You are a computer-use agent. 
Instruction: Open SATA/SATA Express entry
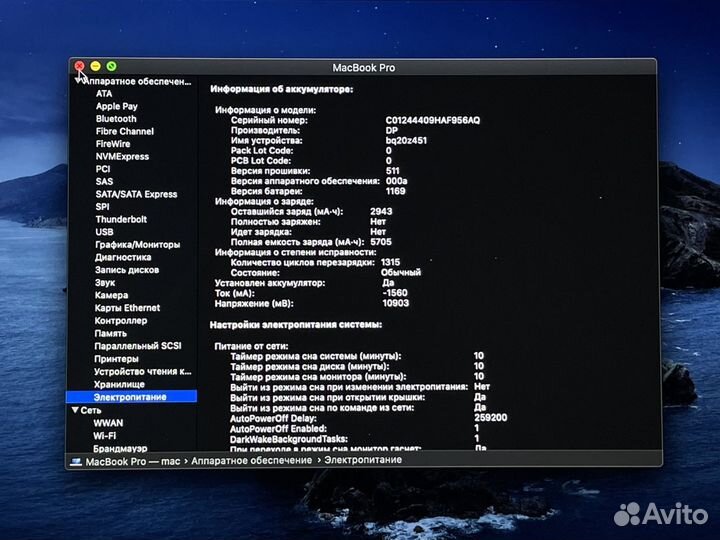point(136,194)
